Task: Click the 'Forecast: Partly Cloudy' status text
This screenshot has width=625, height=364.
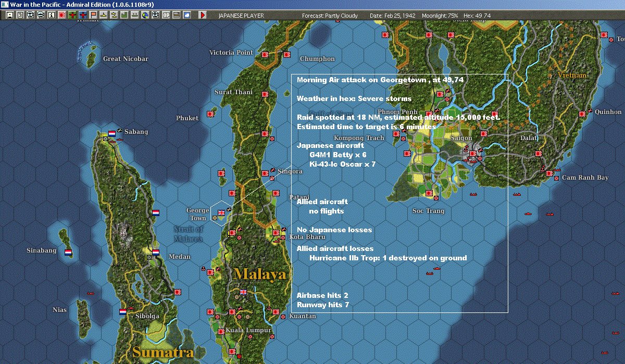Action: tap(330, 16)
